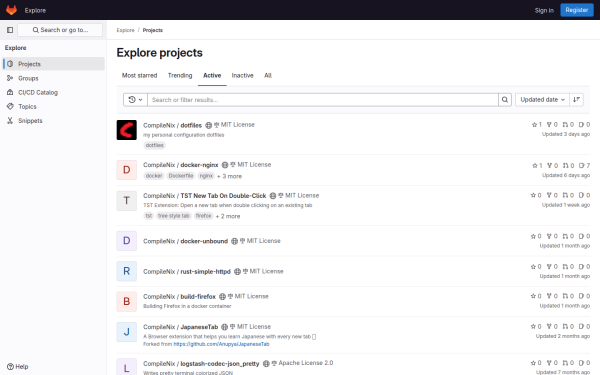The height and width of the screenshot is (375, 600).
Task: Open the Search or go to button
Action: click(x=60, y=30)
